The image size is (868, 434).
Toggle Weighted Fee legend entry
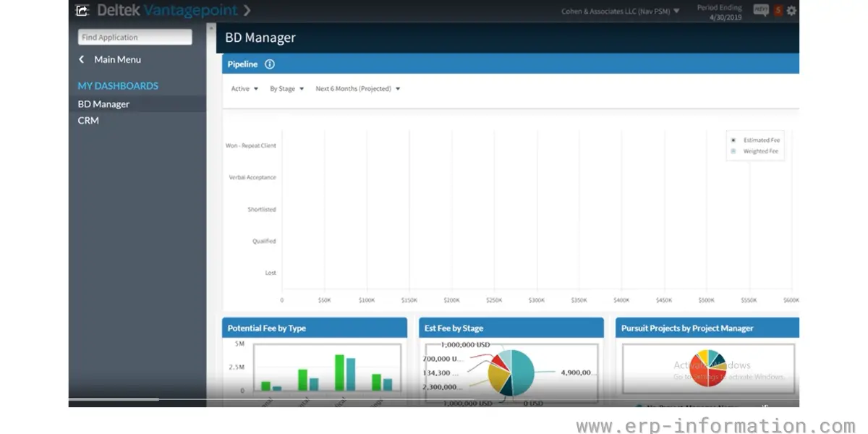point(756,151)
